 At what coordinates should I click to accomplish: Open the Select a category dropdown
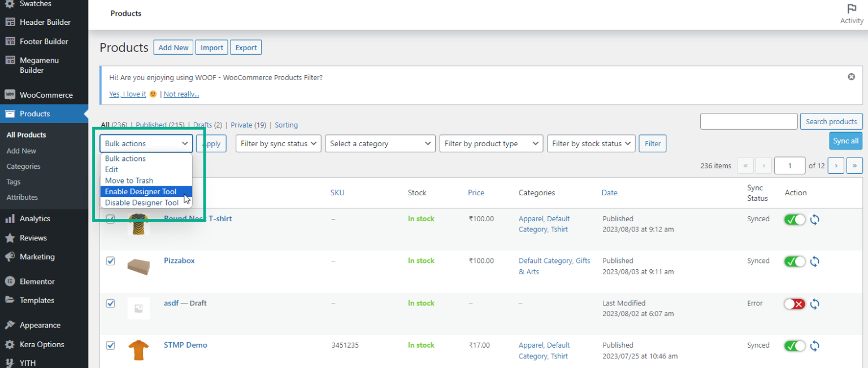380,143
